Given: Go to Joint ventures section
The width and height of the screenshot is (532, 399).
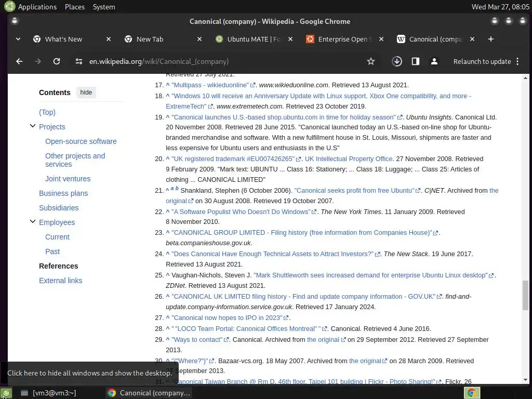Looking at the screenshot, I should pyautogui.click(x=68, y=179).
